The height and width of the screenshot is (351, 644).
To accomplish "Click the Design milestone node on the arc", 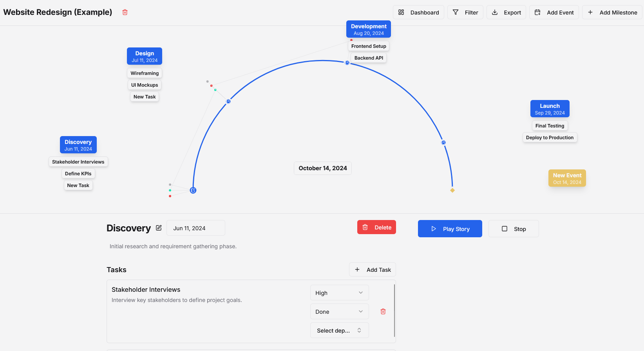I will point(228,102).
